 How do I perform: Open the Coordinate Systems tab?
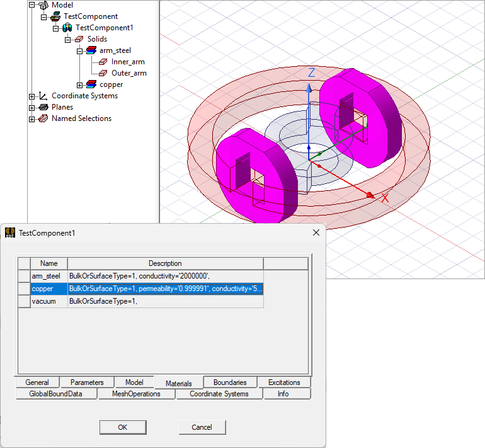point(219,394)
